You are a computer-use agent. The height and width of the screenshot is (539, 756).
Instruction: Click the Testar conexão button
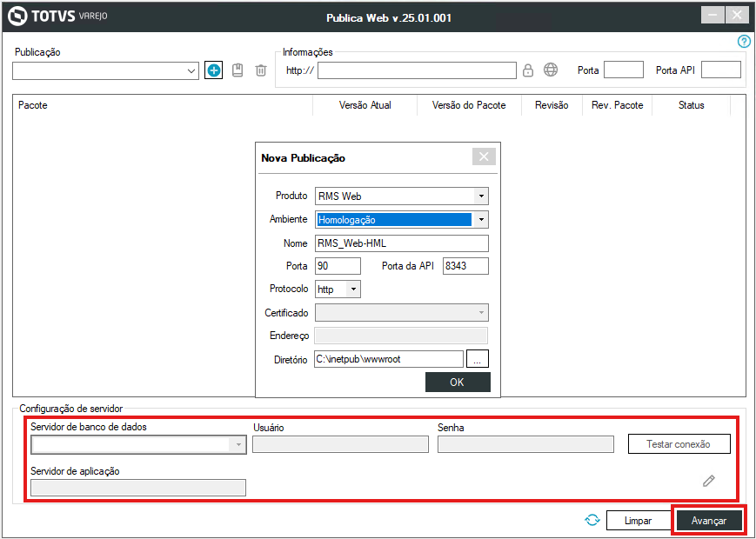point(679,444)
